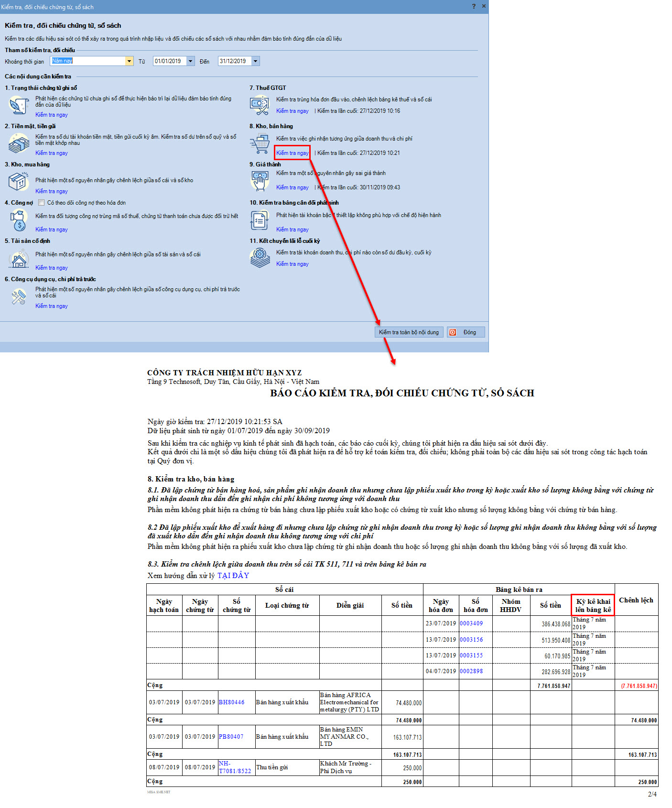Click the 'Loại chứng từ' column header
Image resolution: width=672 pixels, height=808 pixels.
(x=287, y=605)
